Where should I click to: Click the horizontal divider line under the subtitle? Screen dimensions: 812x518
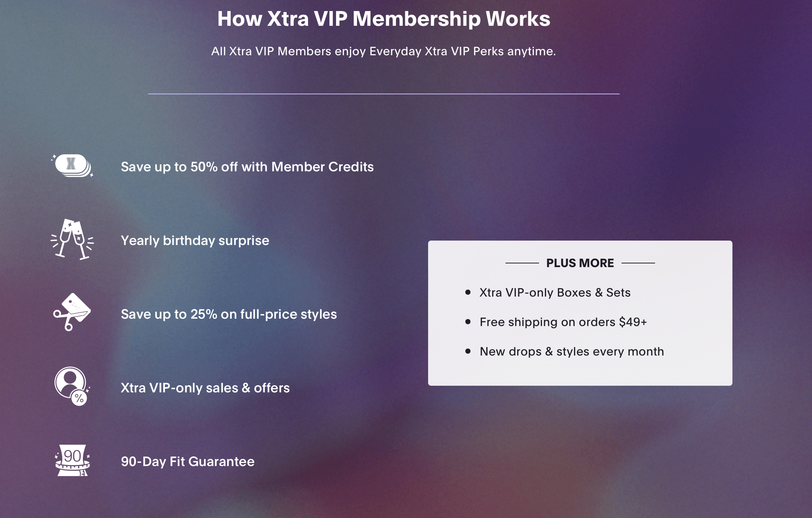pyautogui.click(x=384, y=94)
